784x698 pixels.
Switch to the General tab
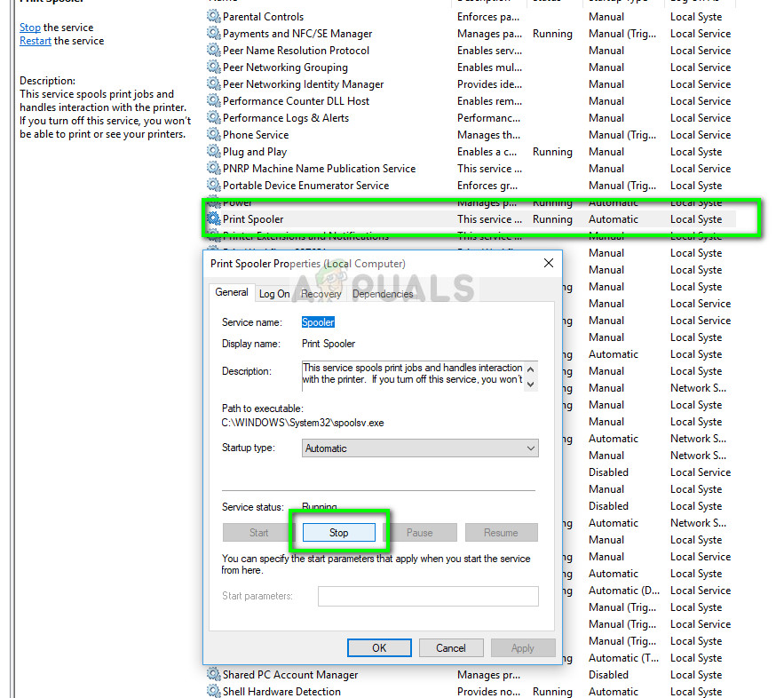[232, 292]
